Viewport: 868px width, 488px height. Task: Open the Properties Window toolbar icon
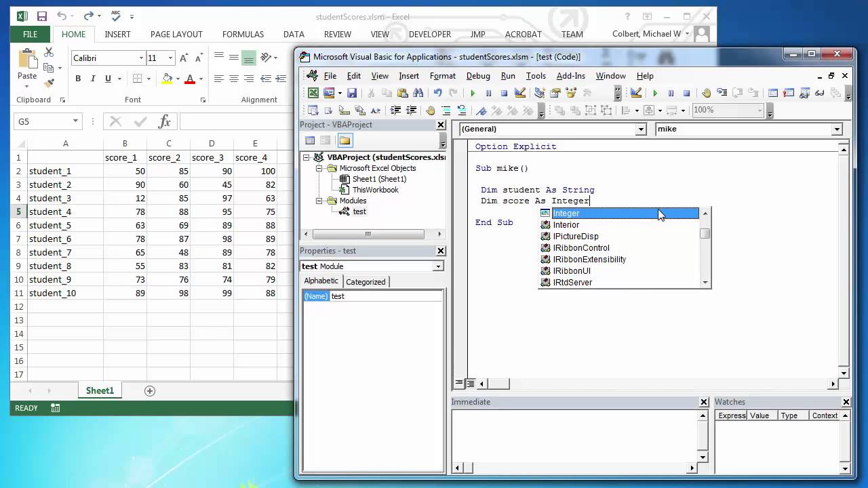(x=555, y=93)
